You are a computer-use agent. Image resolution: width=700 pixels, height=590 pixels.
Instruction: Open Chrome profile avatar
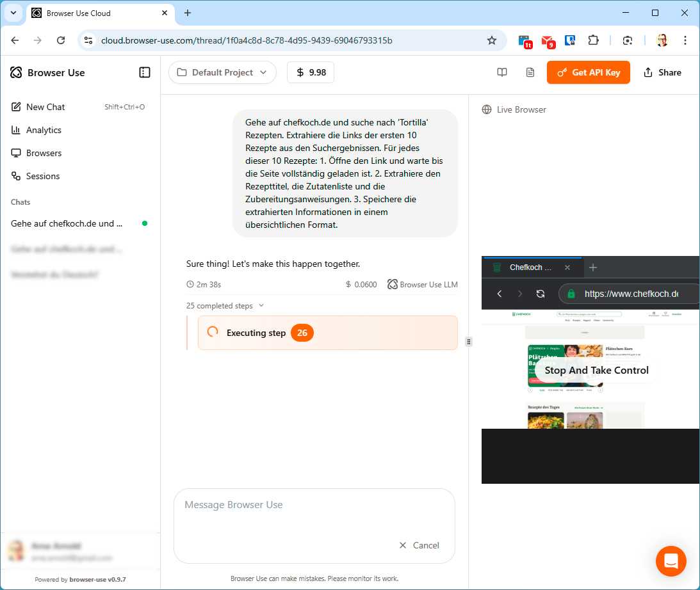click(662, 40)
